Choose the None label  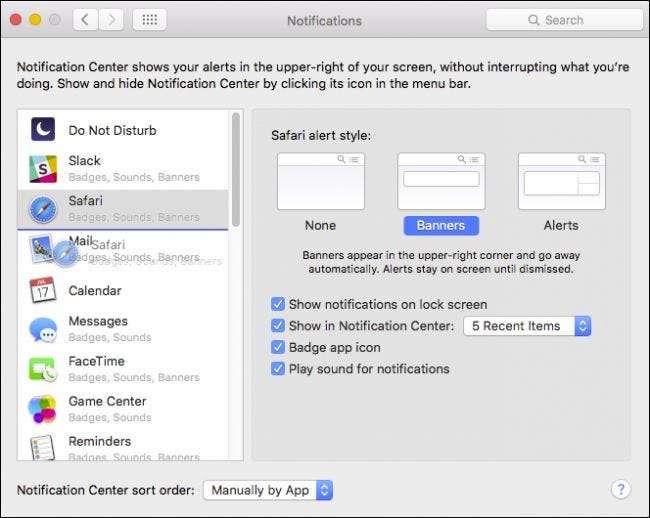(320, 225)
